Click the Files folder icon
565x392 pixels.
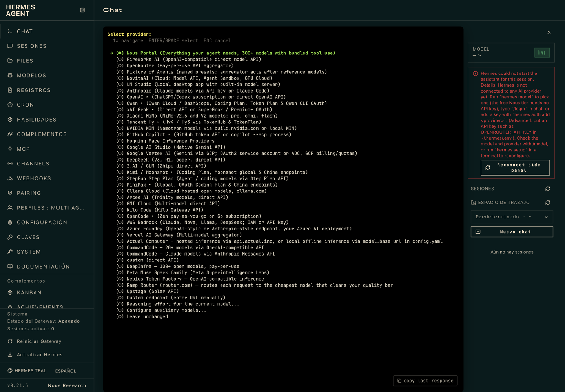tap(10, 61)
